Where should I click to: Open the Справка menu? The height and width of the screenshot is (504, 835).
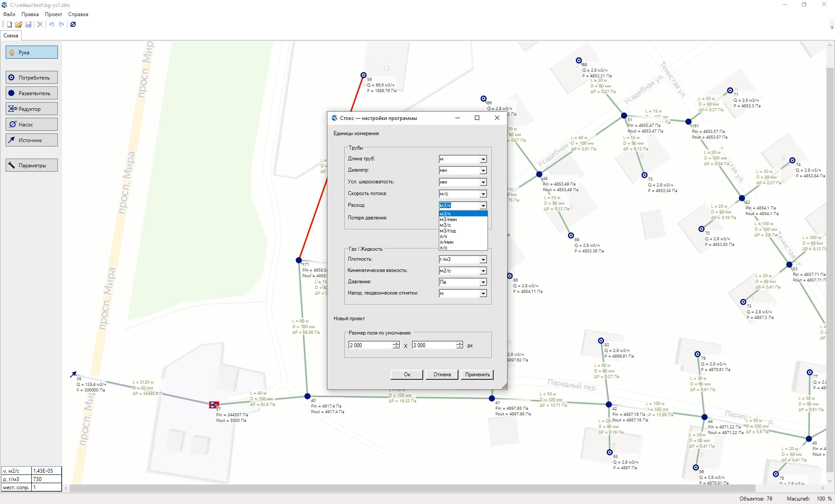click(x=78, y=14)
